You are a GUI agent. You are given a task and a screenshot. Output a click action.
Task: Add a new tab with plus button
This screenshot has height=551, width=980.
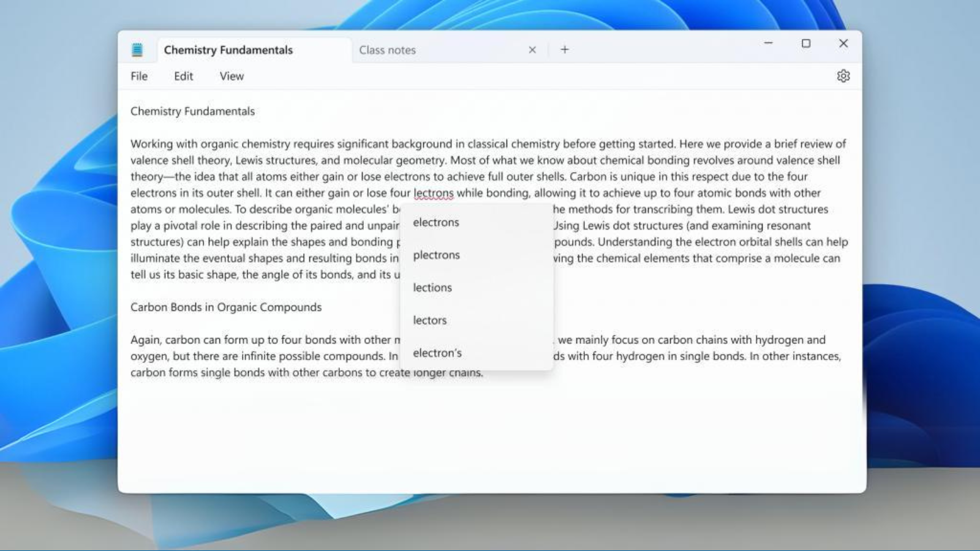point(565,50)
